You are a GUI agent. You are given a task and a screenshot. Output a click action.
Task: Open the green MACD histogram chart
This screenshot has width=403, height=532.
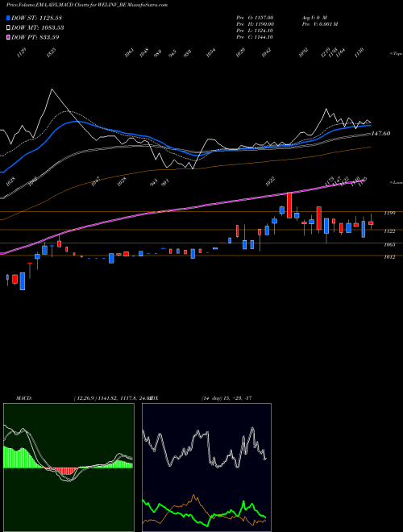click(x=69, y=468)
